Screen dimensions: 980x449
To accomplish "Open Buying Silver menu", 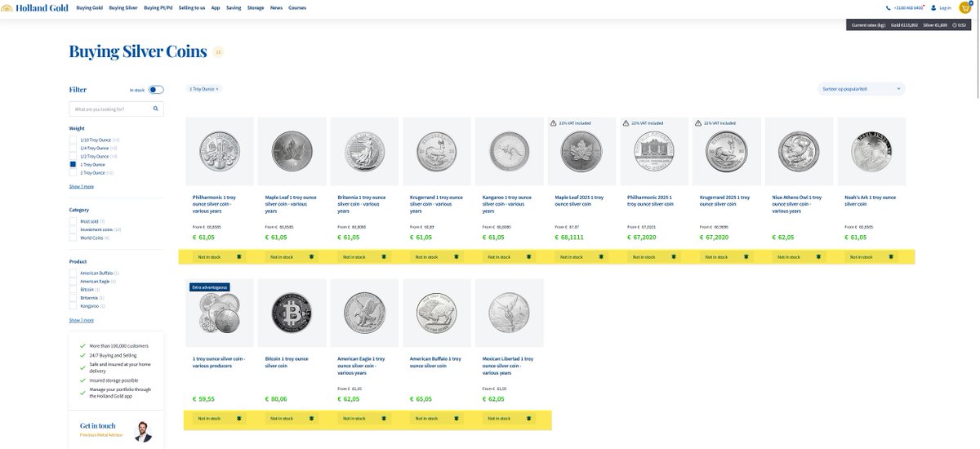I will 123,7.
